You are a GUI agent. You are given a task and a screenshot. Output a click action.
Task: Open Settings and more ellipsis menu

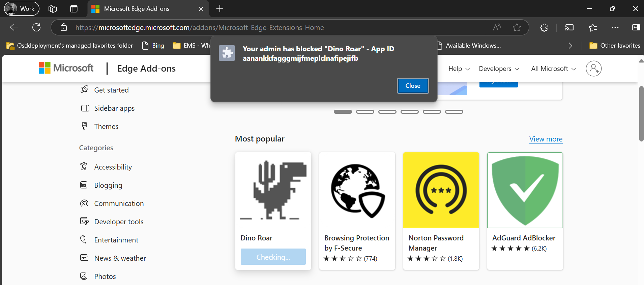[x=615, y=28]
